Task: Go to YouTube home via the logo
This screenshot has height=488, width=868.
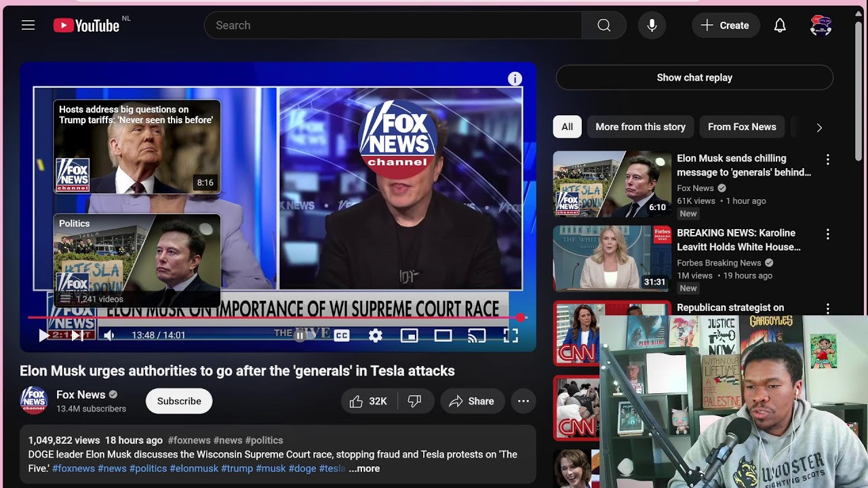Action: [86, 26]
